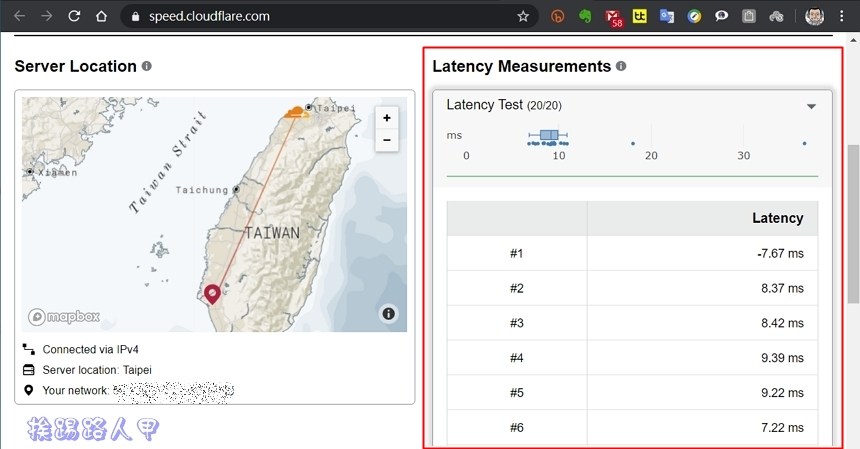860x449 pixels.
Task: Open the Chrome profile avatar menu
Action: (815, 17)
